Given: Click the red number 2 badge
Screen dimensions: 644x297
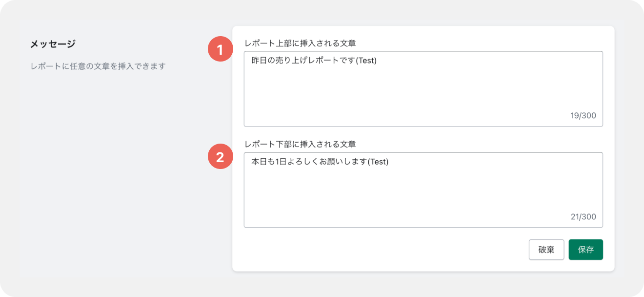Looking at the screenshot, I should 220,157.
